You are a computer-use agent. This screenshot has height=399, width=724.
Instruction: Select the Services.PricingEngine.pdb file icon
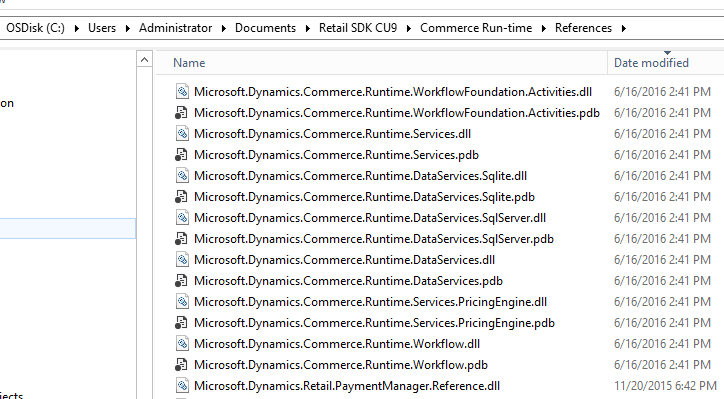click(x=181, y=323)
